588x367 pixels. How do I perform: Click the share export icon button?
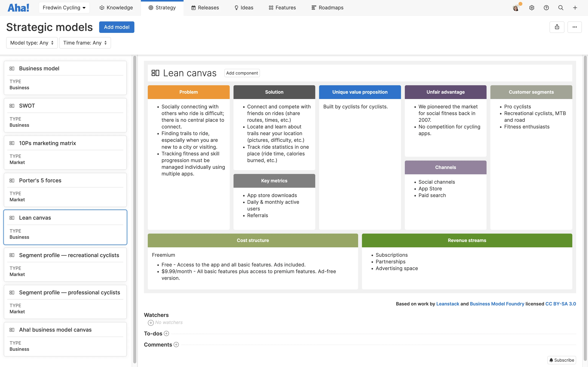tap(557, 27)
